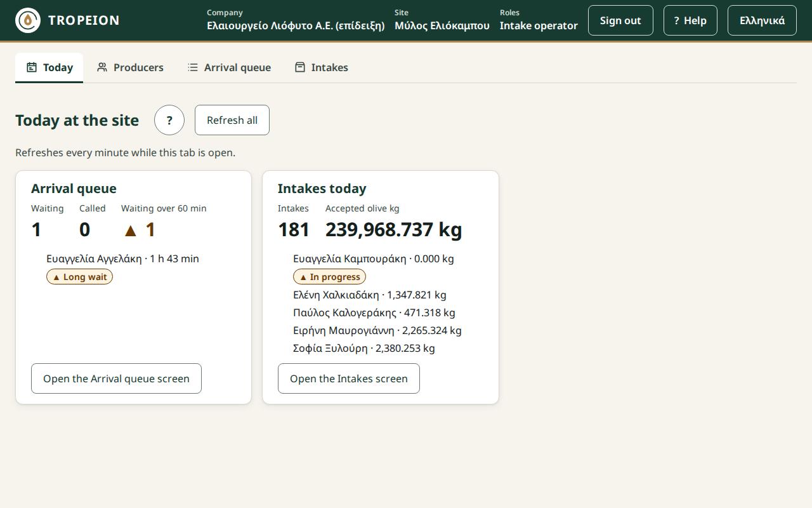Click the calendar icon on Today tab
The width and height of the screenshot is (812, 508).
[32, 67]
